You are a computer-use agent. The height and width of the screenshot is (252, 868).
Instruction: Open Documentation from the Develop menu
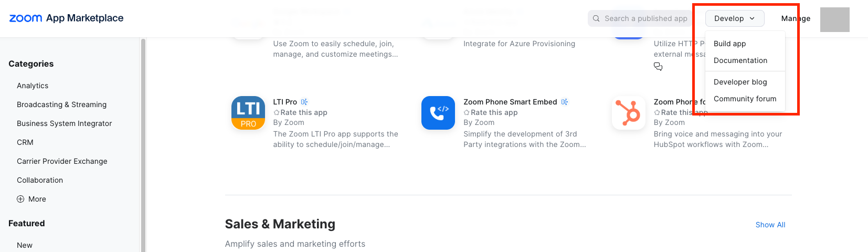pyautogui.click(x=740, y=60)
